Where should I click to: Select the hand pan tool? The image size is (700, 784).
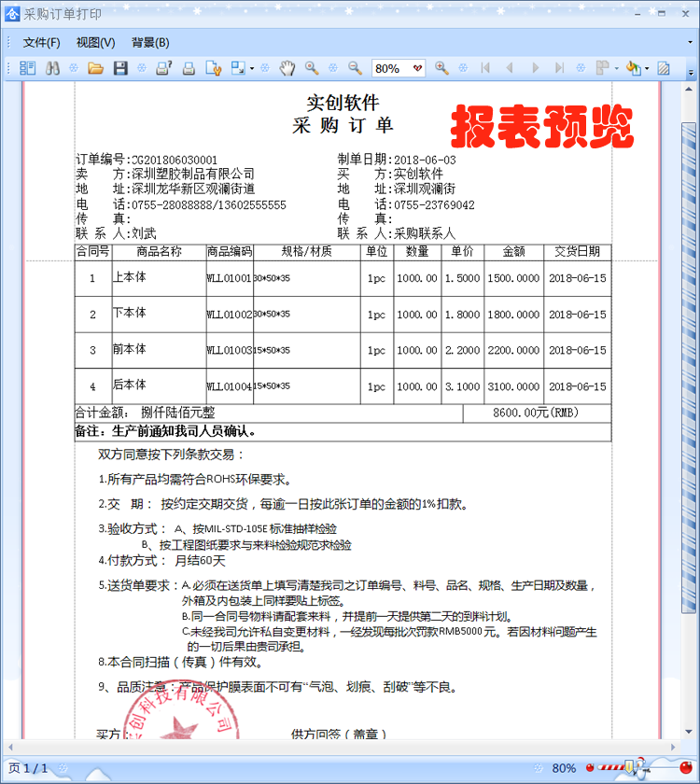(x=287, y=68)
